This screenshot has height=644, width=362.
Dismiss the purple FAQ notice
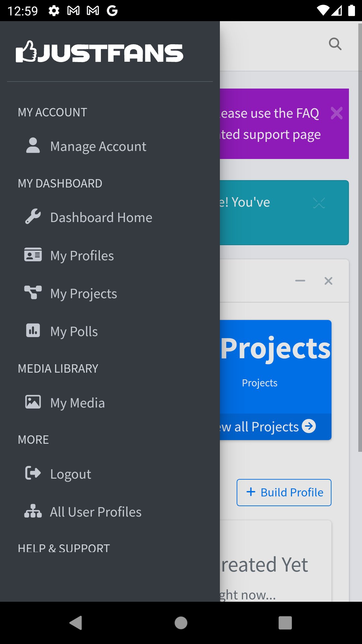pyautogui.click(x=337, y=113)
